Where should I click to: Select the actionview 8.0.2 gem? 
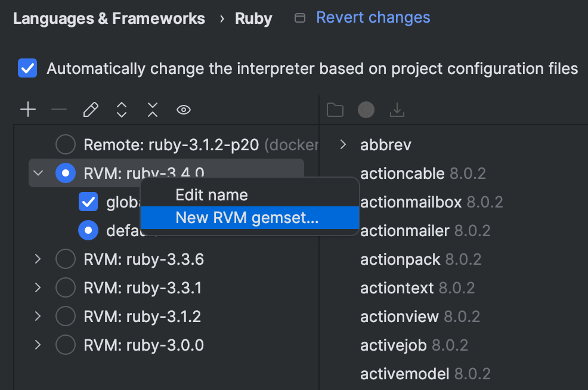coord(420,317)
